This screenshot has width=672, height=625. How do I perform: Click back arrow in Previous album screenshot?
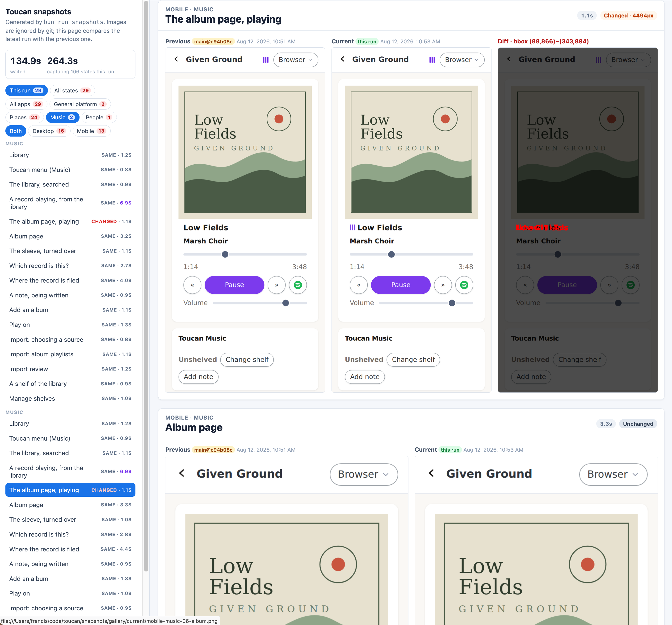pyautogui.click(x=176, y=59)
